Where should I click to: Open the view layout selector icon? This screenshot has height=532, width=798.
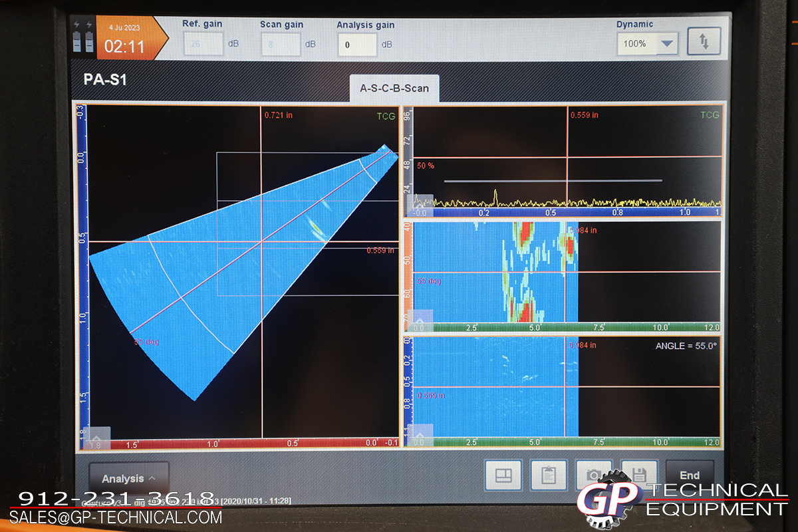click(503, 475)
